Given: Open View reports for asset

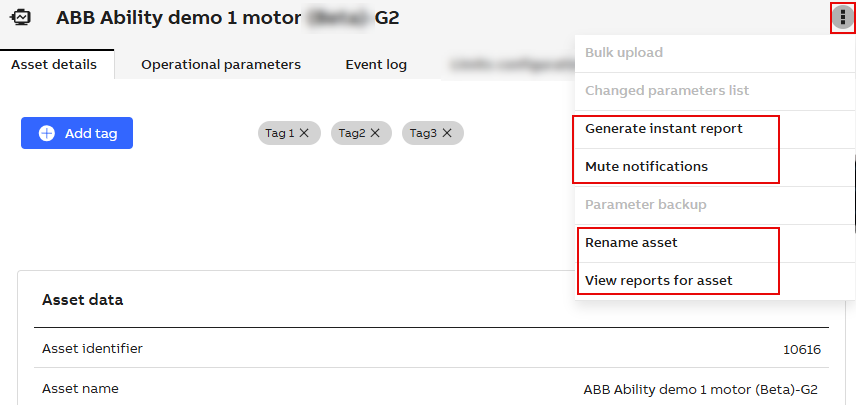Looking at the screenshot, I should tap(659, 281).
